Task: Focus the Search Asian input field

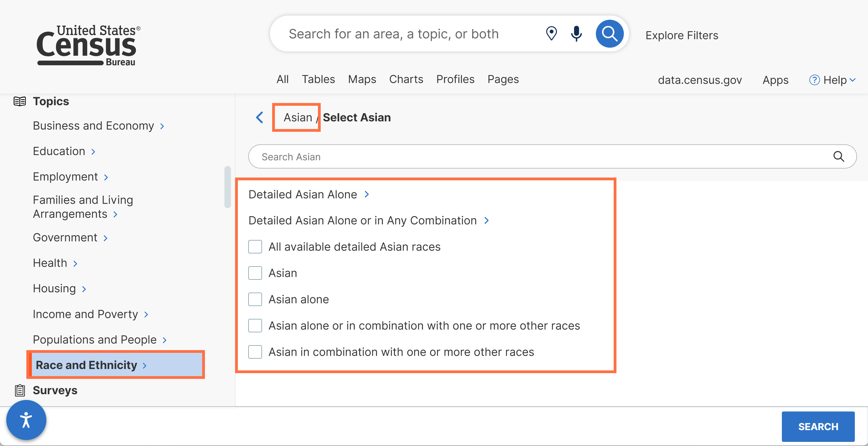Action: click(539, 156)
